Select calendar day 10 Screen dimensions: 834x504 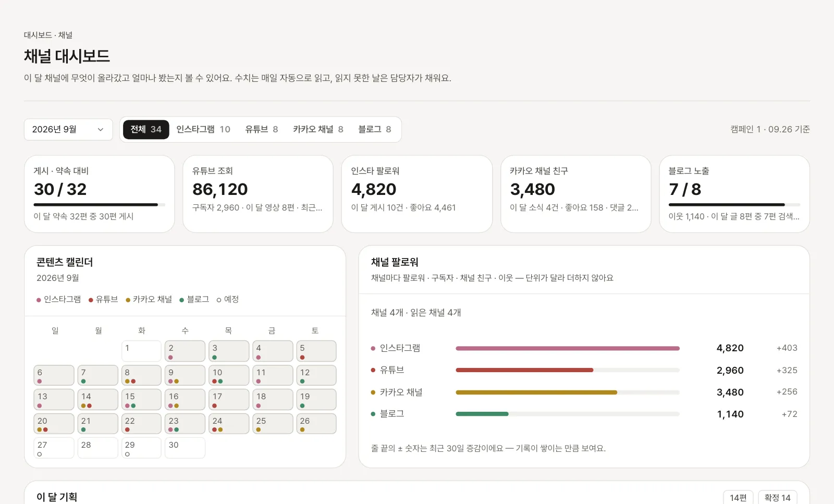coord(229,375)
